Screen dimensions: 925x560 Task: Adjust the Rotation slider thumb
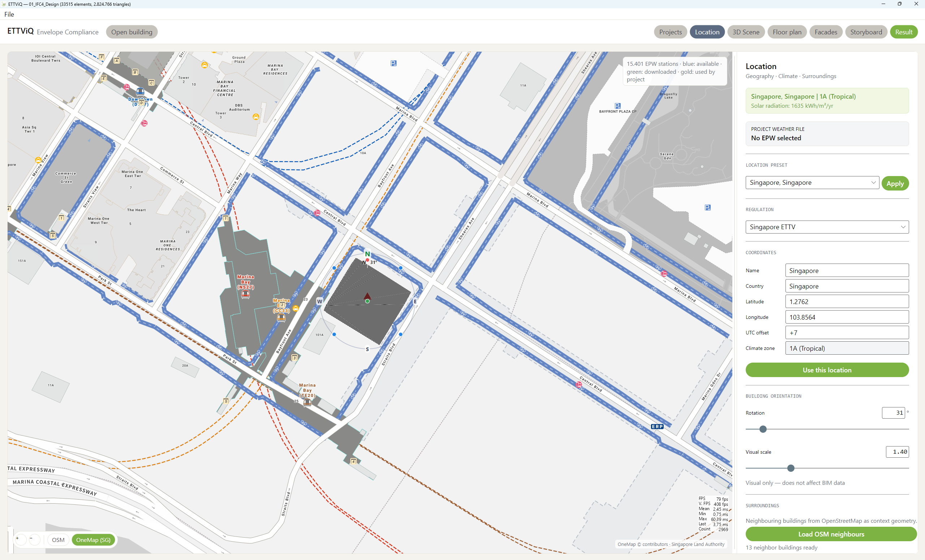763,429
